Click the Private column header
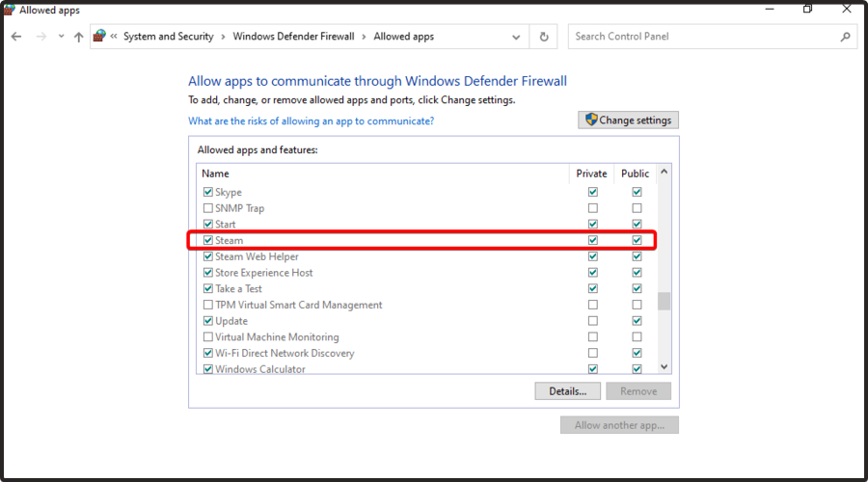 coord(591,174)
